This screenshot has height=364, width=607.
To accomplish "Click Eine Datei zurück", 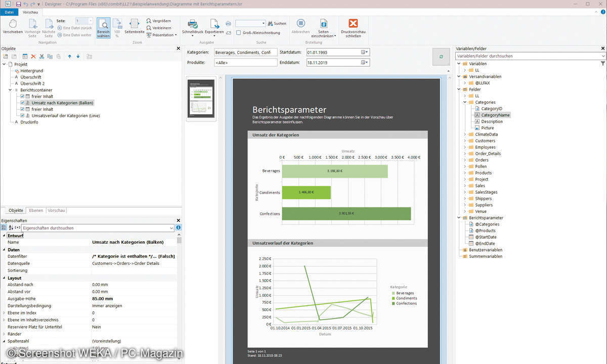I will point(74,28).
